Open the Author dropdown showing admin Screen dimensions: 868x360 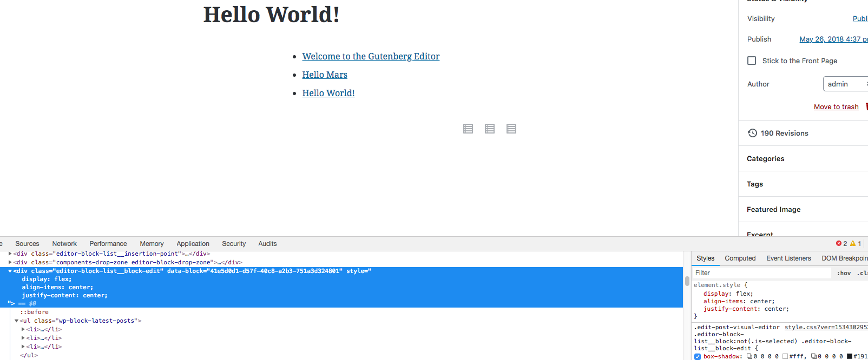(x=846, y=84)
